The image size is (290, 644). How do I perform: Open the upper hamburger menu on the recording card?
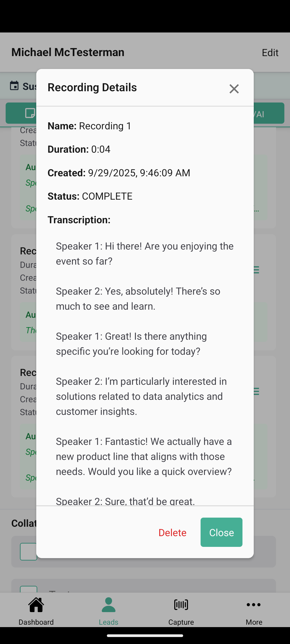[x=256, y=270]
